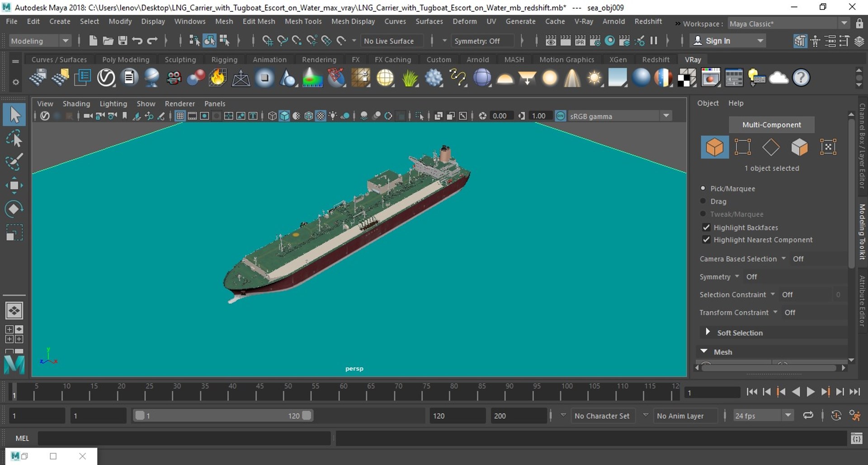Select UV selection icon in toolkit
The image size is (868, 465).
pos(828,147)
